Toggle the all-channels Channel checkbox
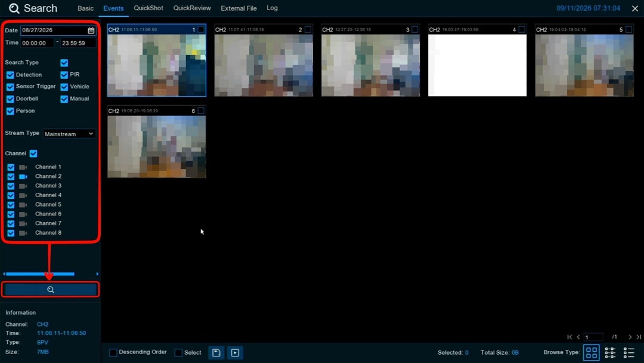Screen dimensions: 644x363 33,153
